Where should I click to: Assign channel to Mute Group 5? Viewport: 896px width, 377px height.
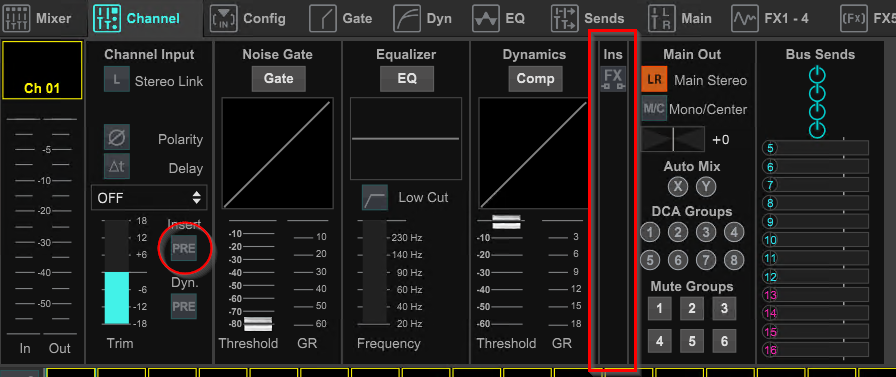pos(692,342)
